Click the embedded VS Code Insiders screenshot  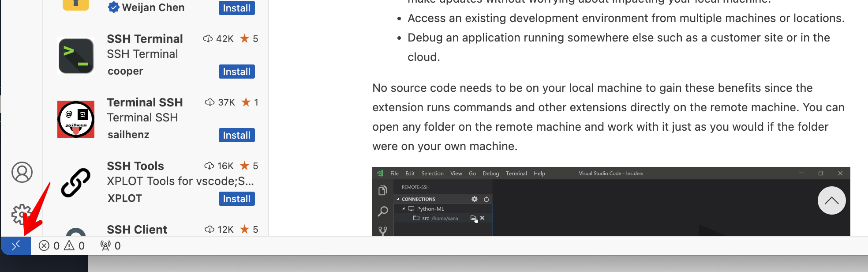[x=611, y=201]
